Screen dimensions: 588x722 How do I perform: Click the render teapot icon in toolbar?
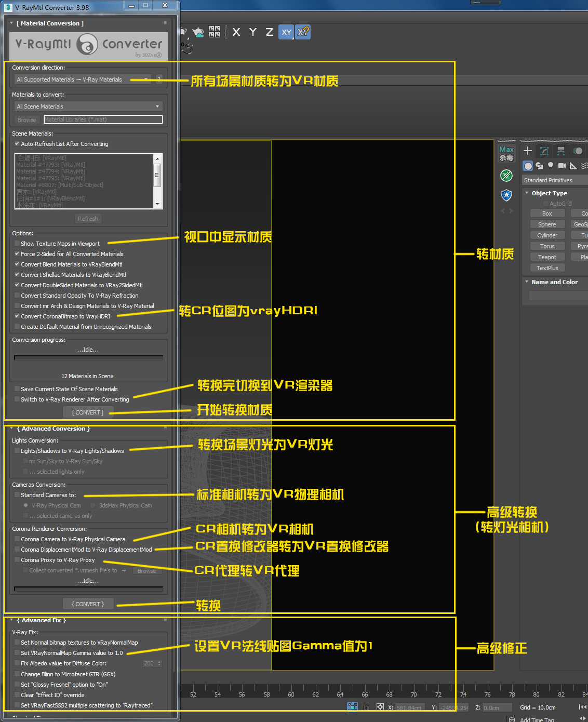coord(198,32)
